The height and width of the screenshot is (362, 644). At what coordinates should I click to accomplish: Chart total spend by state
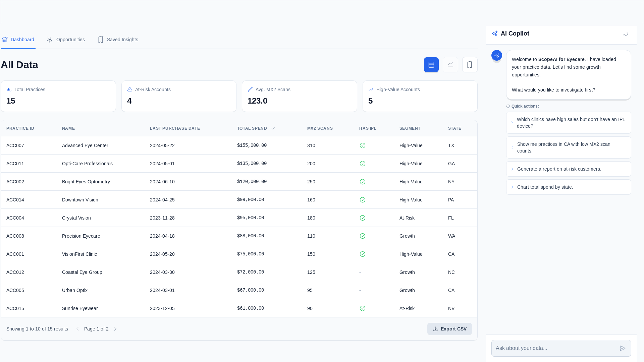click(x=569, y=187)
